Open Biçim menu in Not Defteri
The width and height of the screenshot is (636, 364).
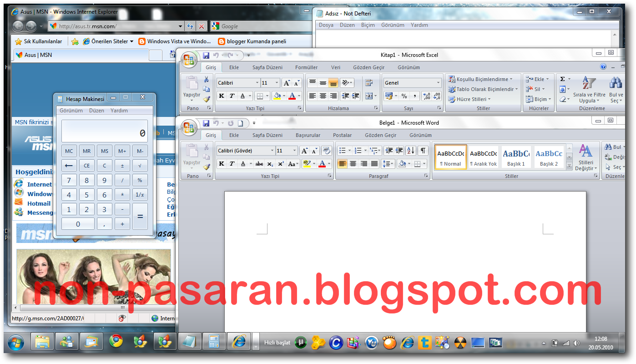coord(368,25)
